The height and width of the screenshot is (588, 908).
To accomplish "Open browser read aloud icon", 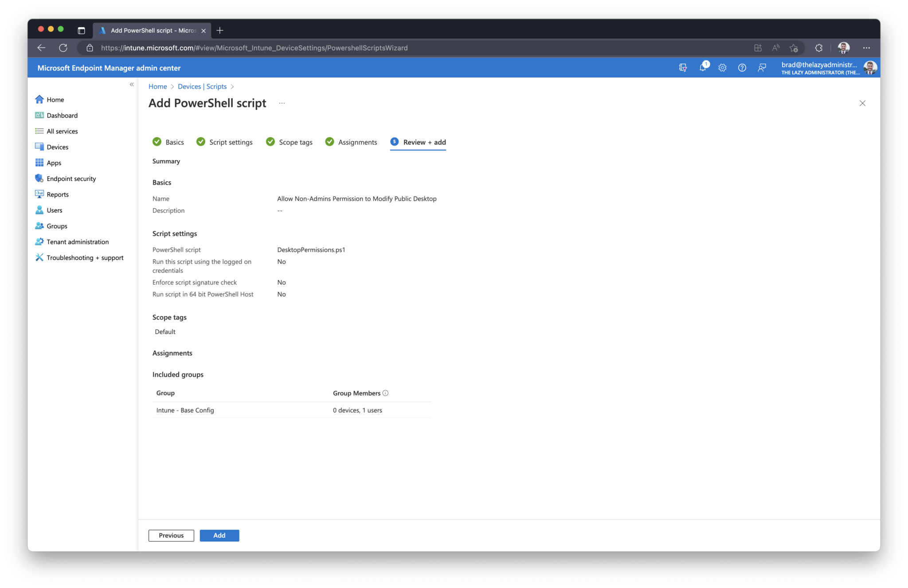I will 775,48.
